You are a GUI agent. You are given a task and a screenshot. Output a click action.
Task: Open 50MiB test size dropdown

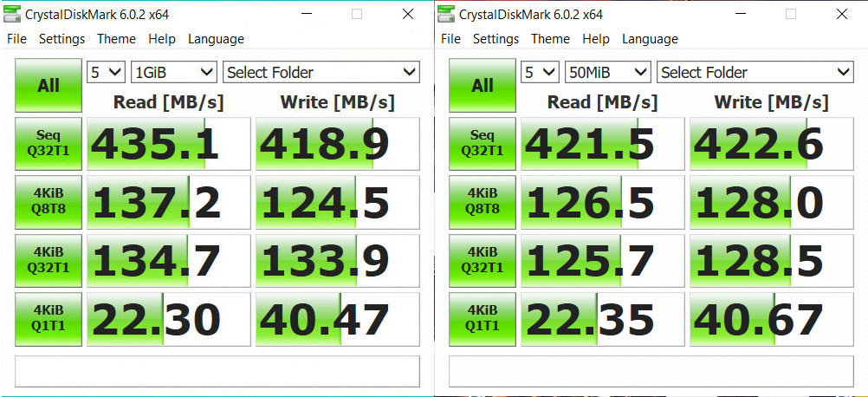[608, 72]
